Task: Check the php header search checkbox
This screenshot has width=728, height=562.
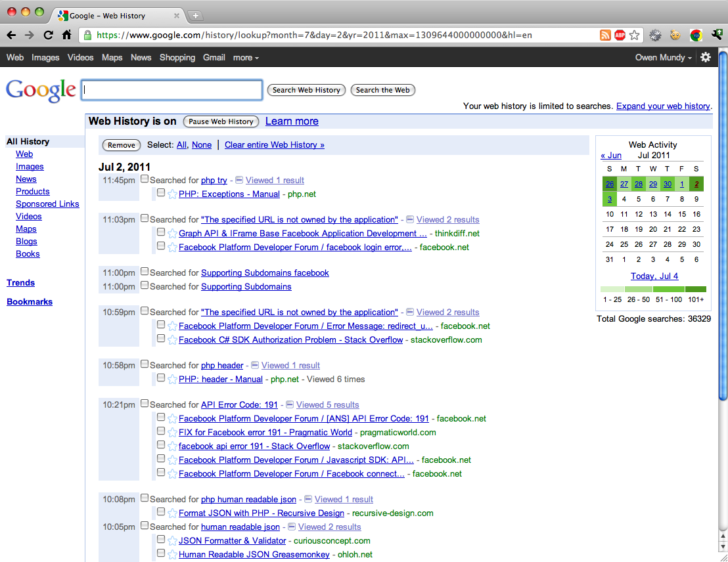Action: click(x=145, y=364)
